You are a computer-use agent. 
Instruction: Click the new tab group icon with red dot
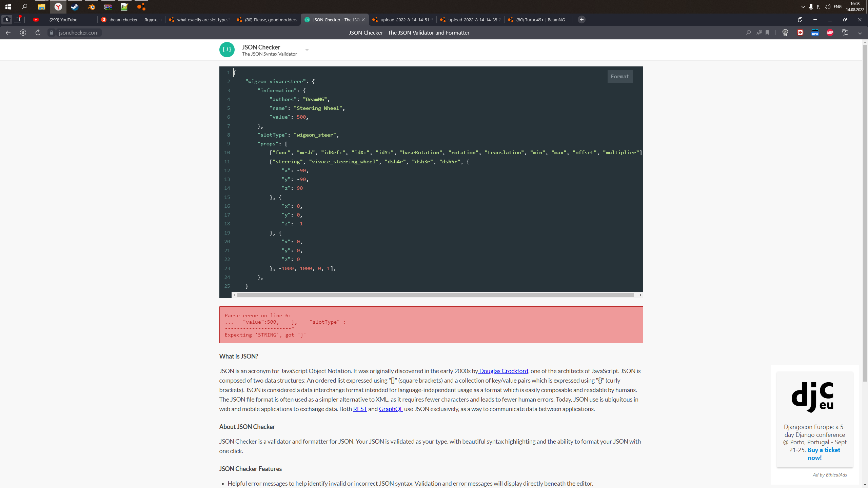[x=18, y=20]
